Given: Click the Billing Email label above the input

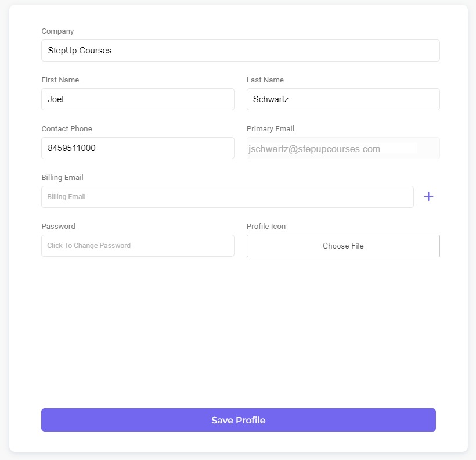Looking at the screenshot, I should (x=62, y=178).
